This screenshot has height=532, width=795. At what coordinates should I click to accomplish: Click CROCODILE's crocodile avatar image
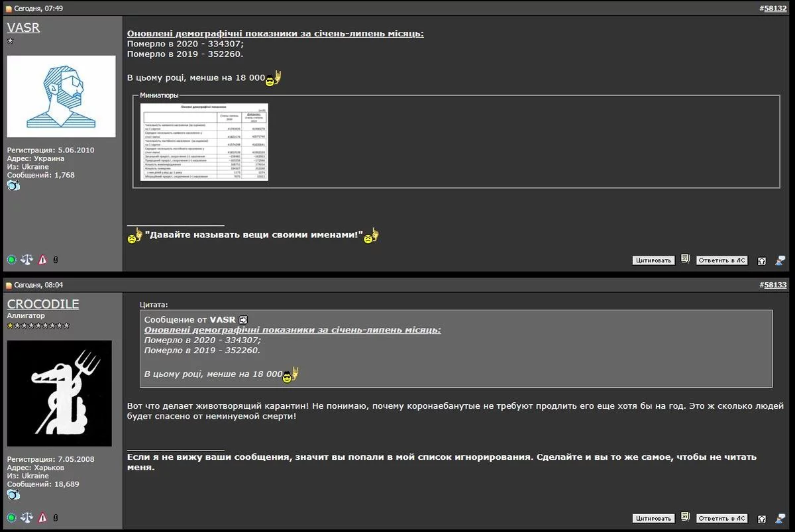point(59,394)
